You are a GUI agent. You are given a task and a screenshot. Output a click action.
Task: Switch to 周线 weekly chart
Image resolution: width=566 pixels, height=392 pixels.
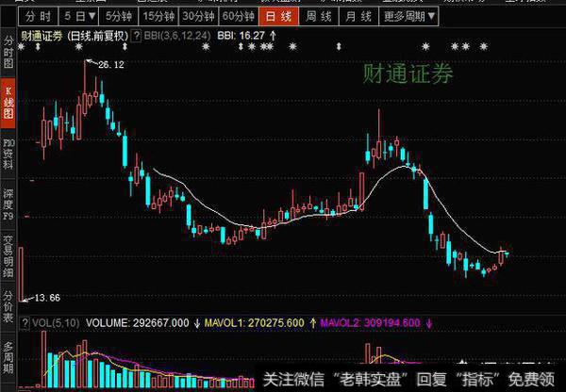[x=319, y=16]
